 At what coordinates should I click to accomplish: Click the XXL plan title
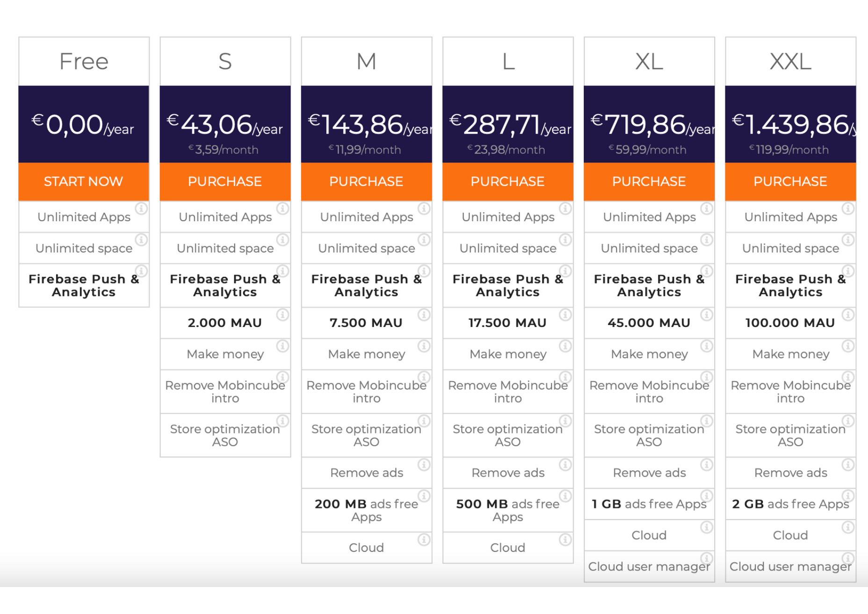[x=790, y=61]
